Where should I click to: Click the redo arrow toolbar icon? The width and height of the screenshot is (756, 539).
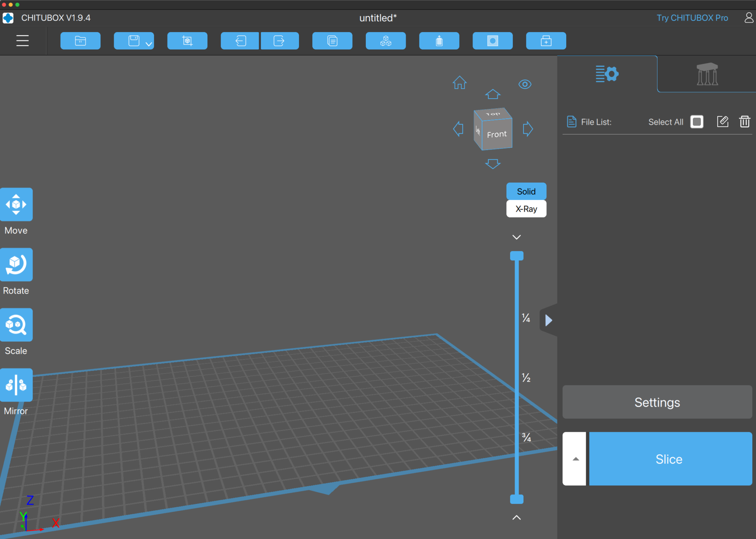279,41
